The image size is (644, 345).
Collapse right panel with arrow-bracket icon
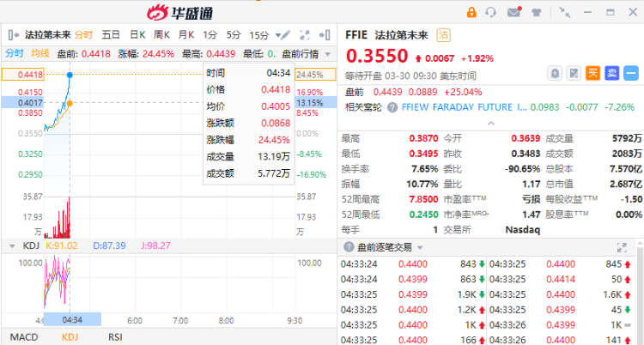point(325,35)
